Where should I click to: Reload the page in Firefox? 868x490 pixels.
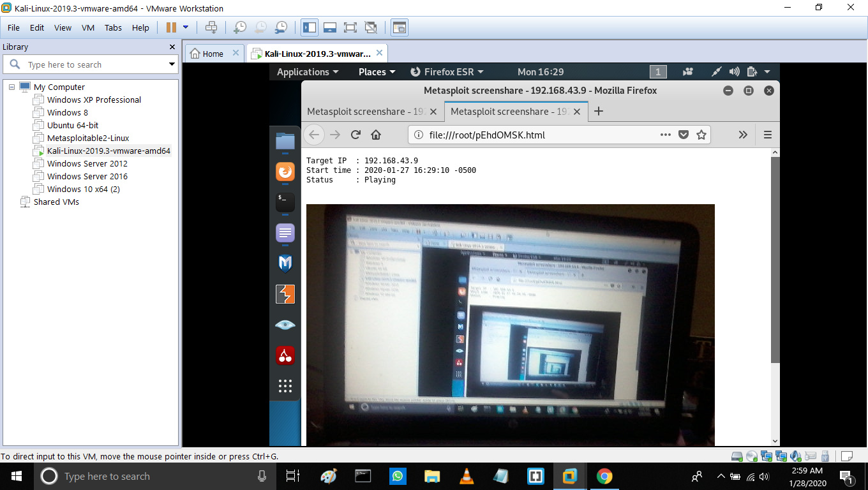tap(355, 135)
